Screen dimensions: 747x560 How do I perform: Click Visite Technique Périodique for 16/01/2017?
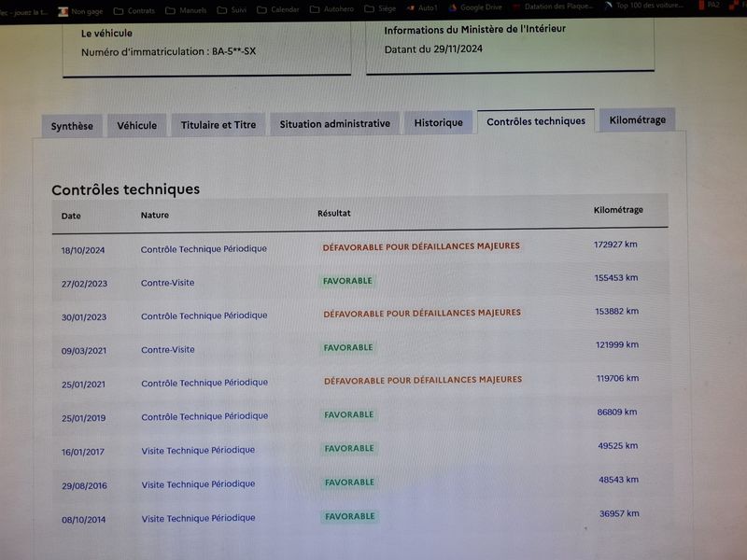[198, 450]
